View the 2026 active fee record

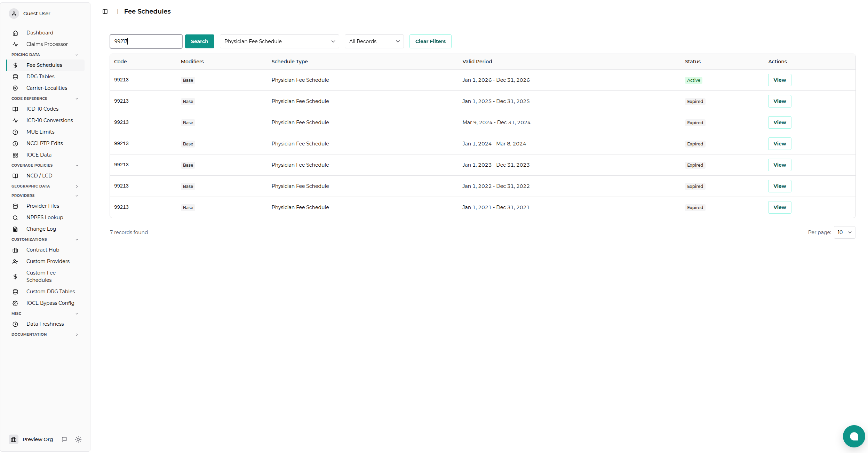pos(780,80)
